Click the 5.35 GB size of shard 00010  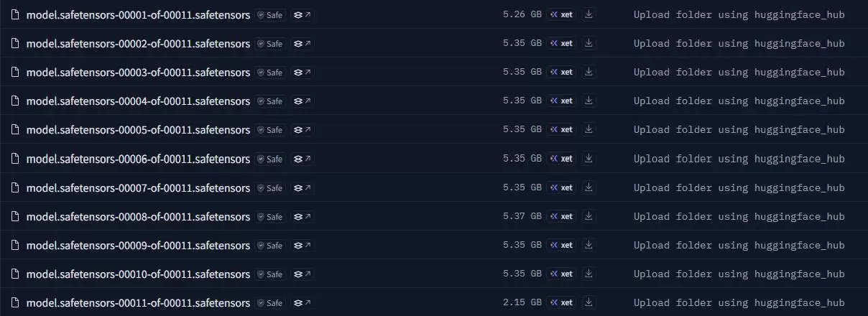click(522, 274)
